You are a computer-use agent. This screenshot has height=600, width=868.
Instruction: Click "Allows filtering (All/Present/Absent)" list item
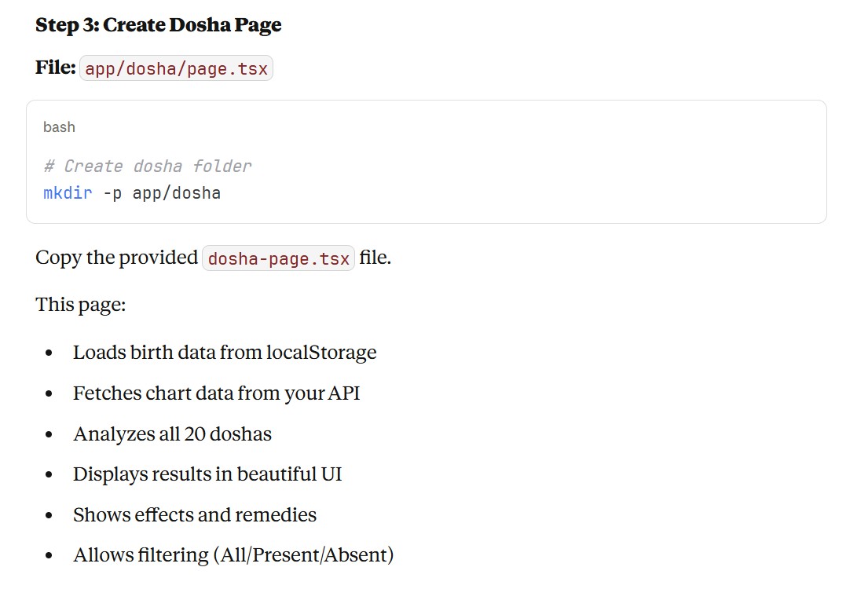point(233,555)
